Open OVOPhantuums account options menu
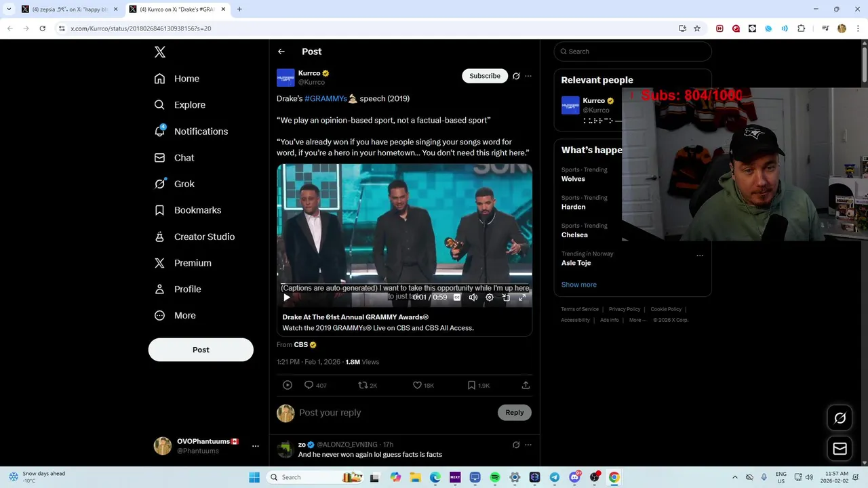The height and width of the screenshot is (488, 868). [x=255, y=446]
